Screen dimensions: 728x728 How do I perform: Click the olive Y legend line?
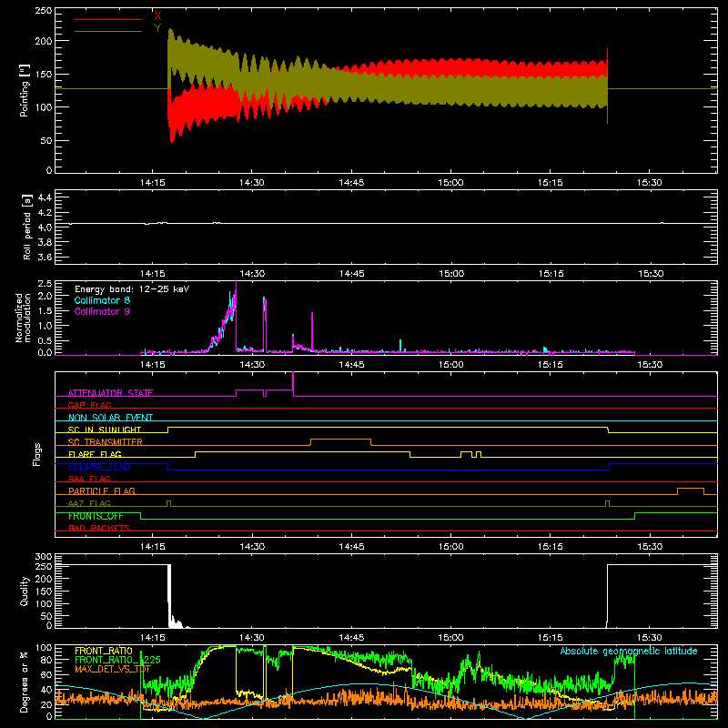pos(108,31)
